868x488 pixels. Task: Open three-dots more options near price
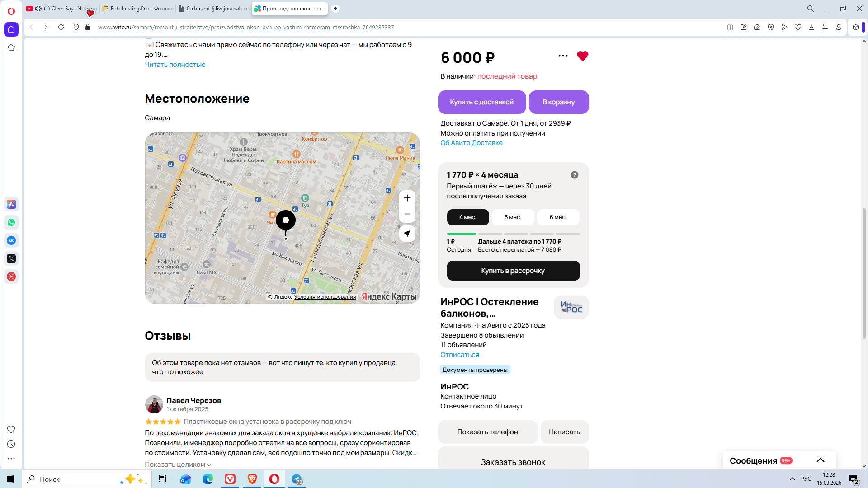point(563,56)
